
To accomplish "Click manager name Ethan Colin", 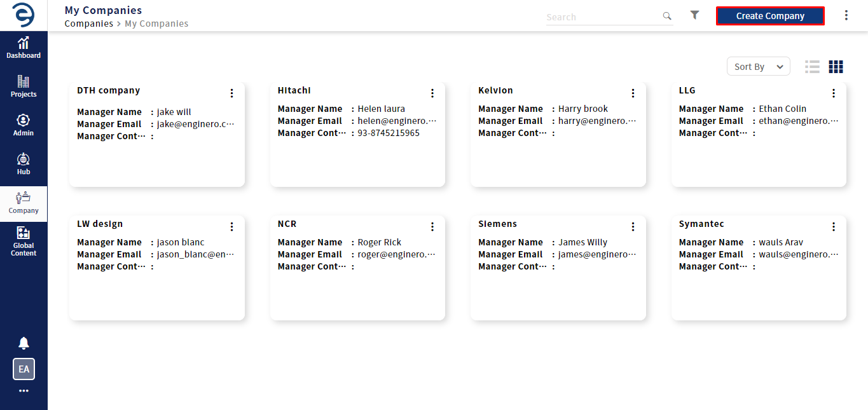I will 783,109.
